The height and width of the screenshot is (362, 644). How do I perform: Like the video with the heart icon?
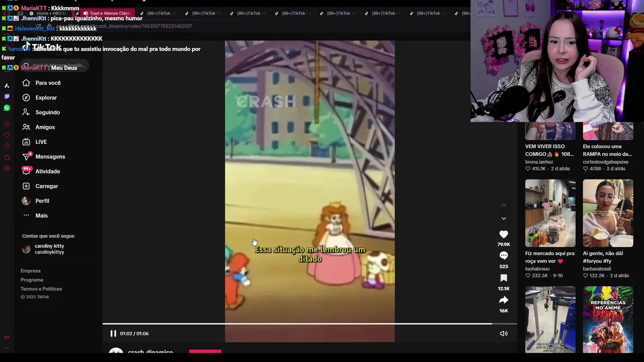[x=504, y=234]
